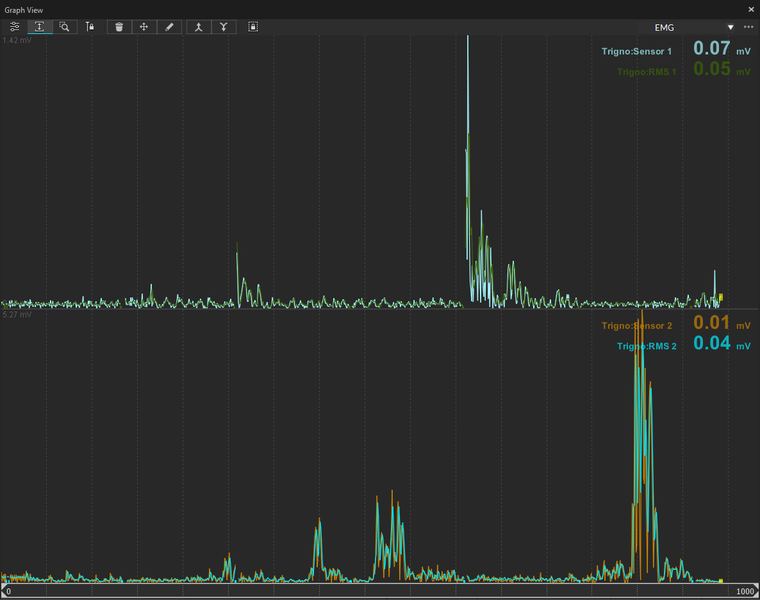Toggle the vertical auto-scale tool
760x600 pixels.
point(39,27)
